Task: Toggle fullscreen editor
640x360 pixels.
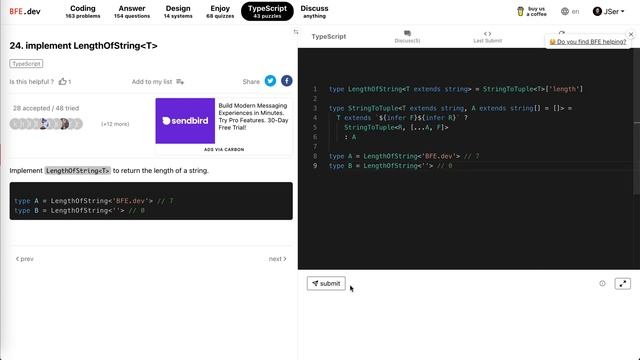Action: tap(622, 283)
